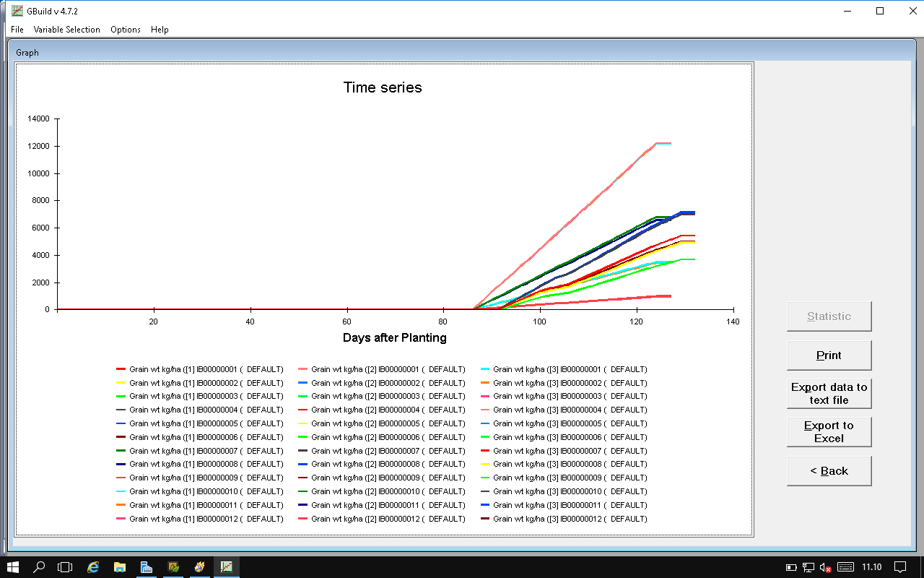Click the GBuild graph icon in taskbar
Viewport: 924px width, 578px height.
[x=227, y=567]
